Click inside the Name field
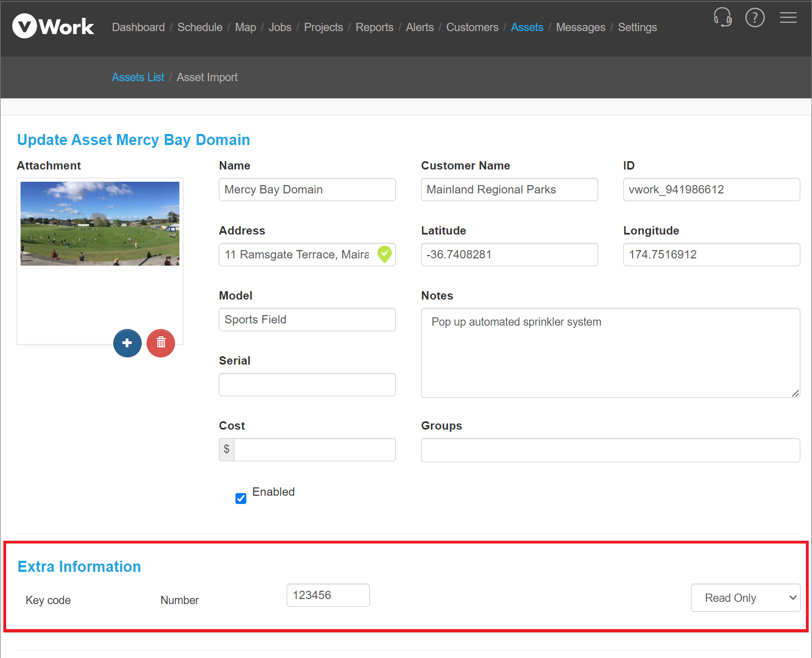This screenshot has width=812, height=658. [307, 190]
